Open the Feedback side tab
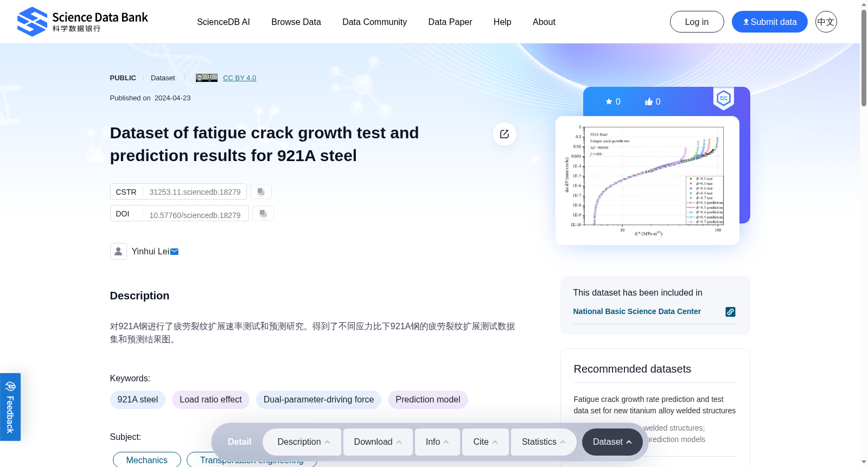 tap(10, 407)
